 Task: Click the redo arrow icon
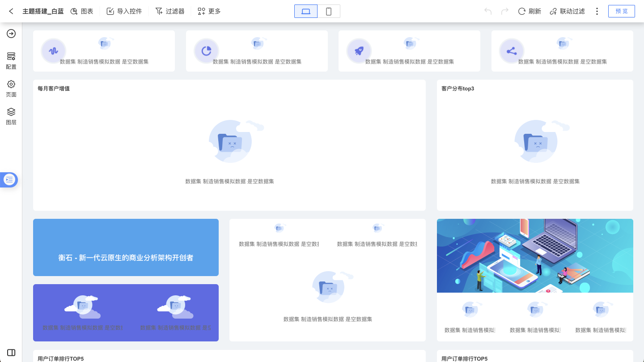coord(504,11)
